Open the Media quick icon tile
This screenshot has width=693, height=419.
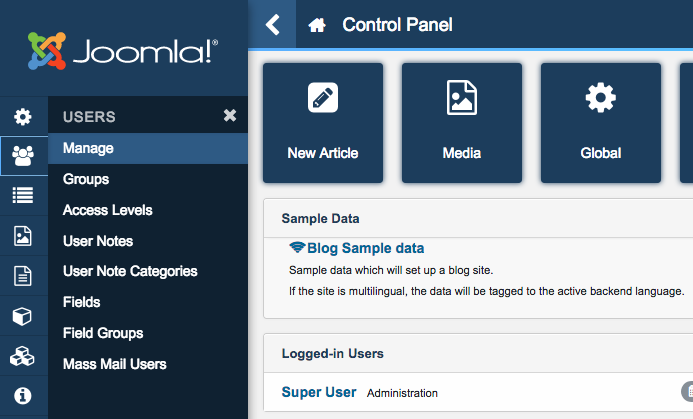[461, 123]
